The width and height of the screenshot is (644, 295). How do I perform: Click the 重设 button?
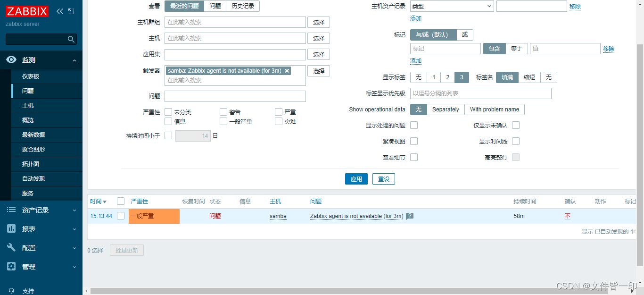point(384,179)
